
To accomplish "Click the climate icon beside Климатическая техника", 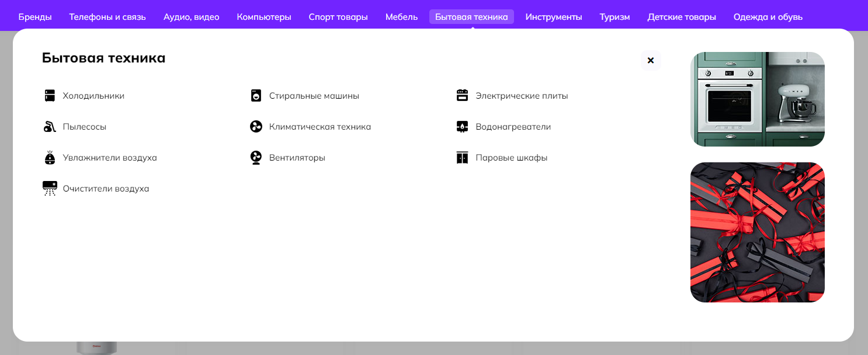I will (x=256, y=127).
